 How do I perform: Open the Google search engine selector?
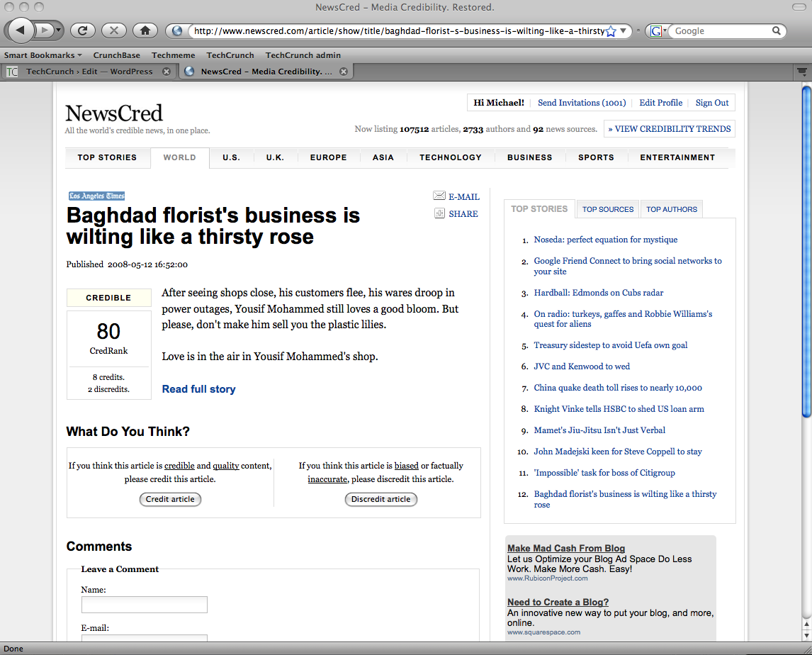[x=658, y=31]
